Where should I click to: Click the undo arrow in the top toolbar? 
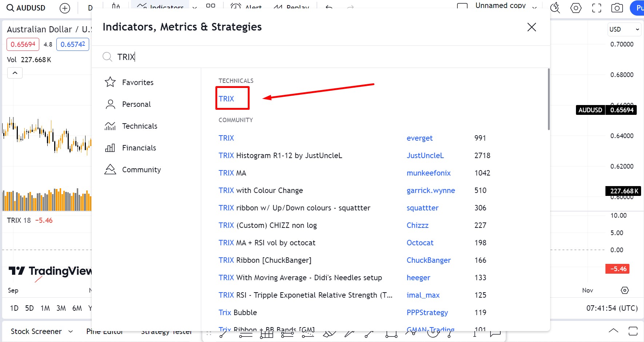coord(329,7)
